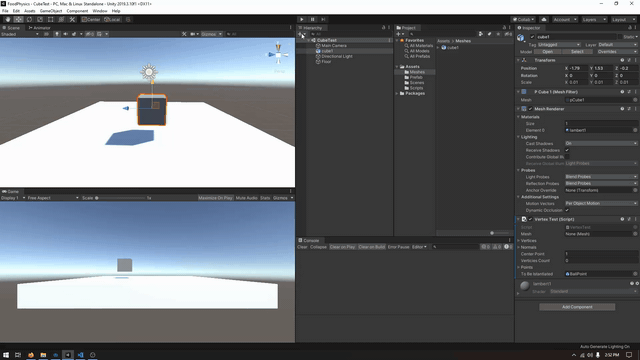Click the Add Component button
Screen dimensions: 640x360
coord(577,307)
